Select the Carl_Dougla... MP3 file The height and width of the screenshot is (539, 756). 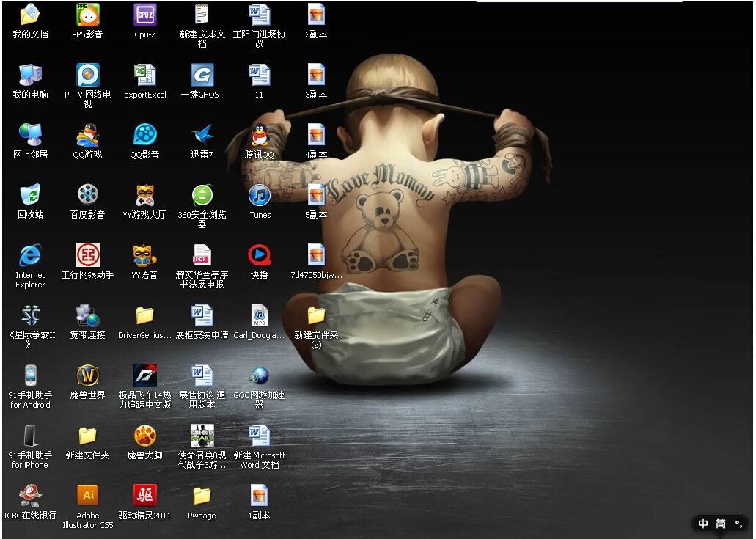(259, 315)
